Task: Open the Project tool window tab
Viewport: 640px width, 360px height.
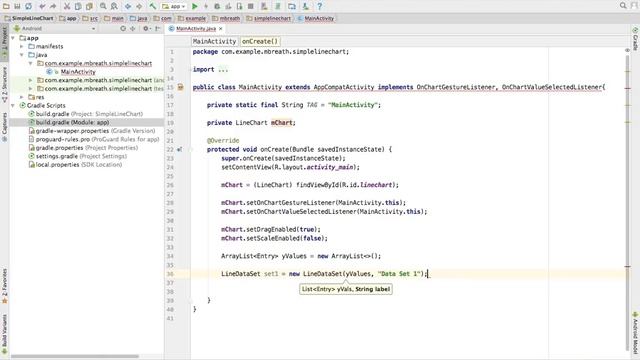Action: pos(4,41)
